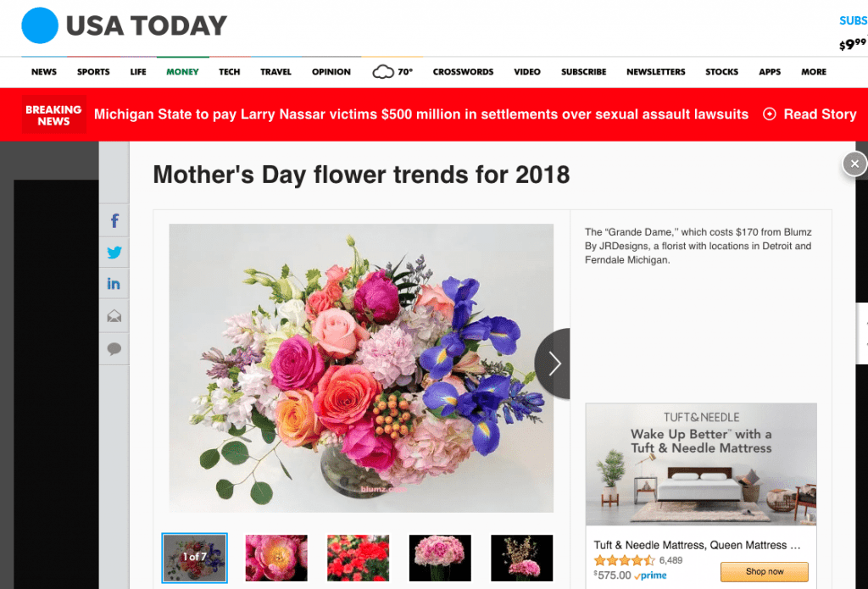Viewport: 868px width, 589px height.
Task: Click the USA Today circular logo
Action: (39, 25)
